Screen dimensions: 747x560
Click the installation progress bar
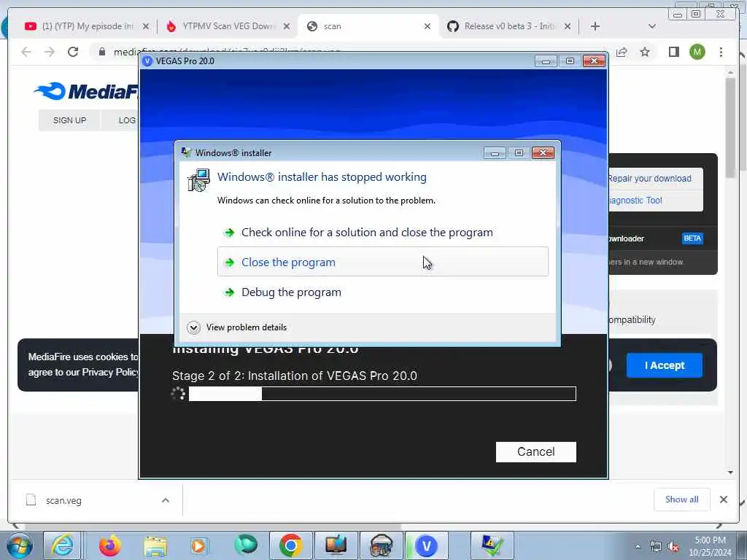coord(382,394)
